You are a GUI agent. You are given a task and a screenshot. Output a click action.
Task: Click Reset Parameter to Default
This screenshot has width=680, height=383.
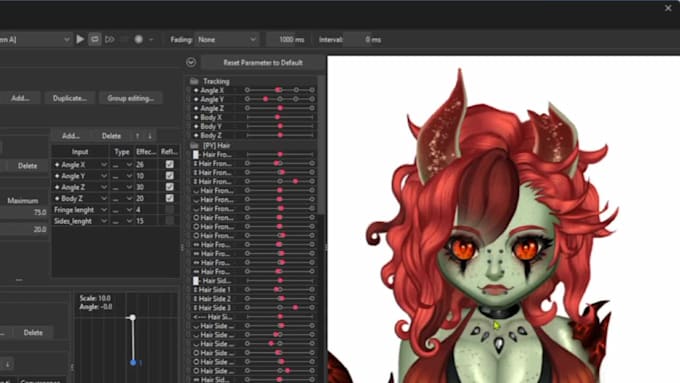263,62
